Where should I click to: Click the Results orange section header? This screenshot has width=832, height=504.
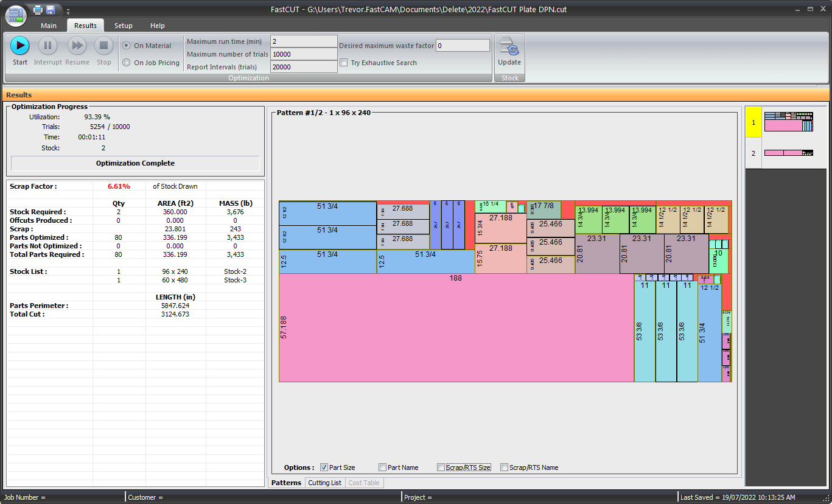coord(416,94)
